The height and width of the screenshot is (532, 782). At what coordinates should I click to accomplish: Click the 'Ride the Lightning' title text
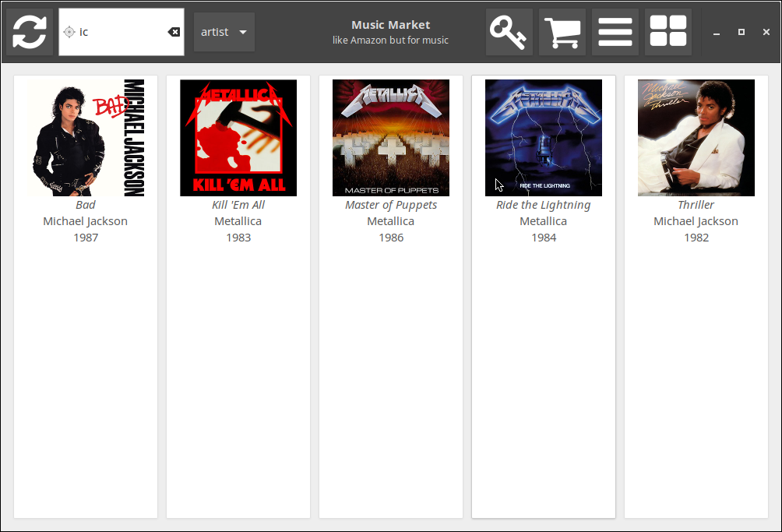pyautogui.click(x=544, y=205)
